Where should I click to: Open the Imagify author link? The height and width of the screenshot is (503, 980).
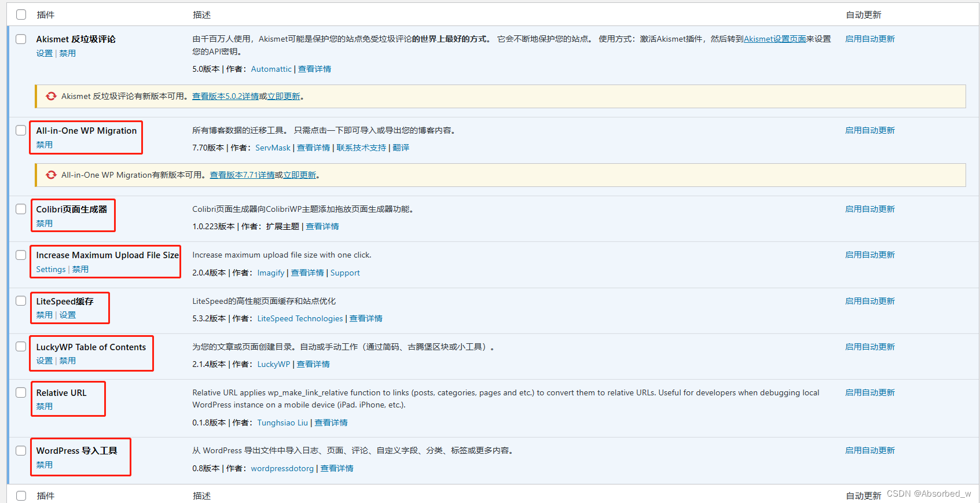(271, 273)
